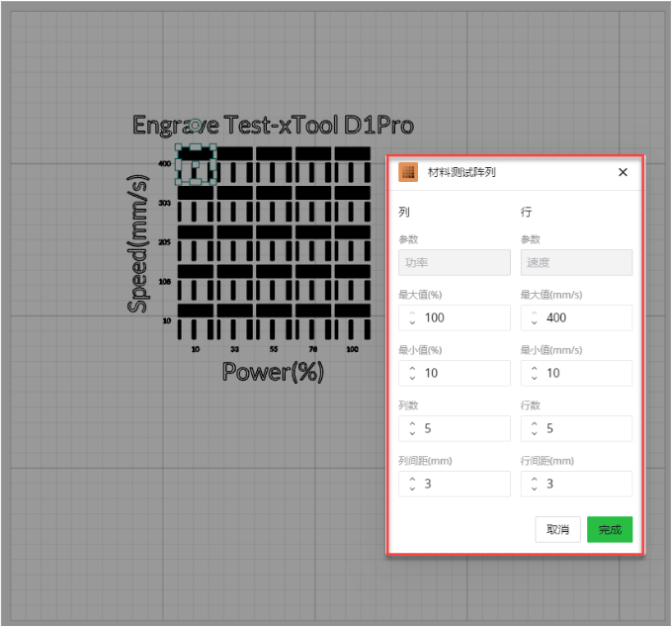Click the rotation handle above the selected block
Image resolution: width=672 pixels, height=628 pixels.
point(196,126)
